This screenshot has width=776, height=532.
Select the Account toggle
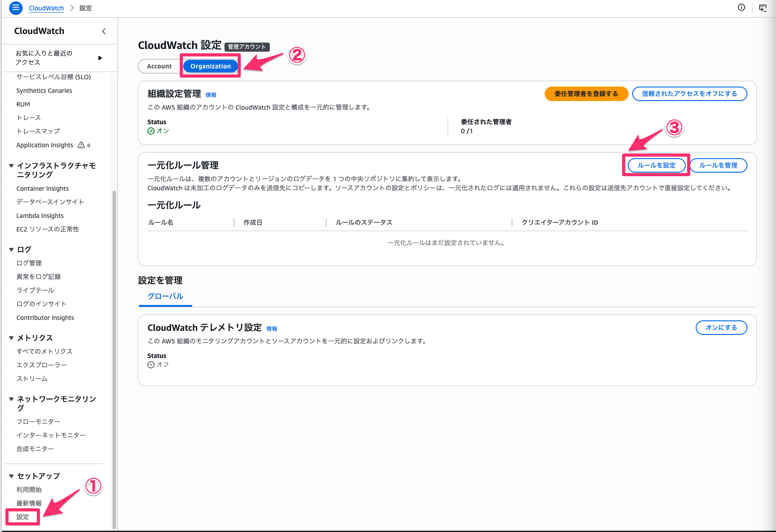tap(159, 66)
